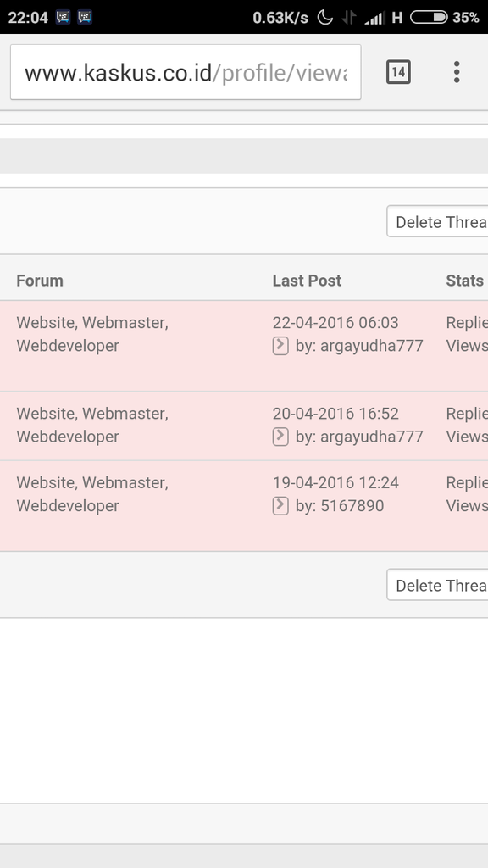Open the browser tab switcher showing 14
Image resolution: width=488 pixels, height=868 pixels.
[x=398, y=72]
